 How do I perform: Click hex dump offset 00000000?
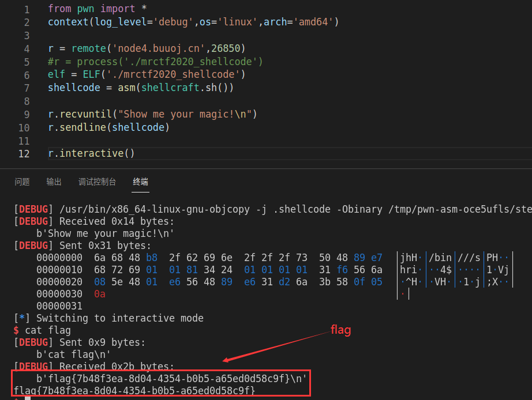tap(59, 258)
